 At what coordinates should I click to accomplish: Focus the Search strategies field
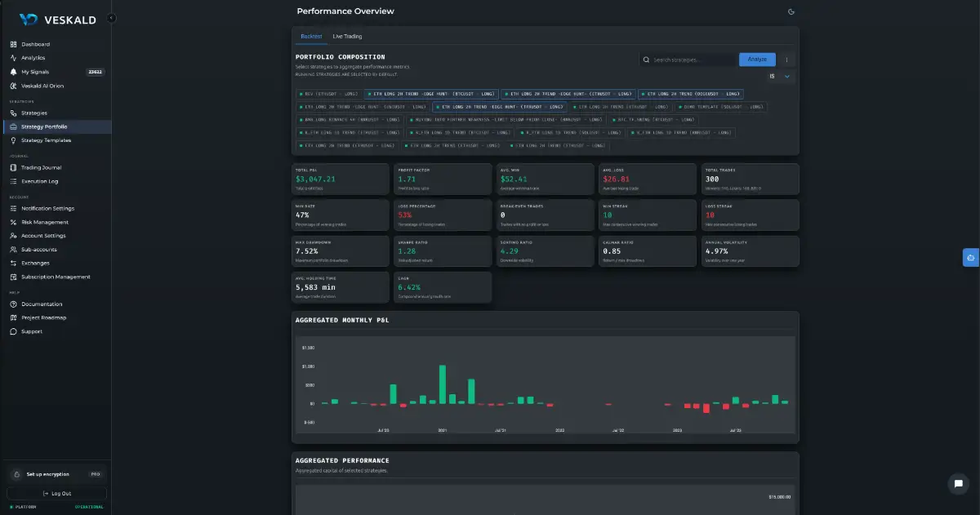[688, 60]
